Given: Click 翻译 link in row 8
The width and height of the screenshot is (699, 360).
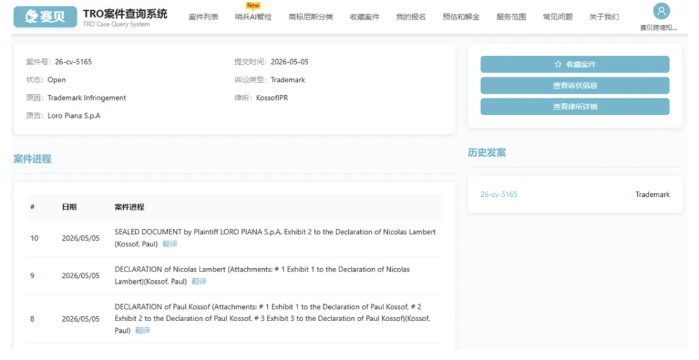Looking at the screenshot, I should [x=143, y=331].
